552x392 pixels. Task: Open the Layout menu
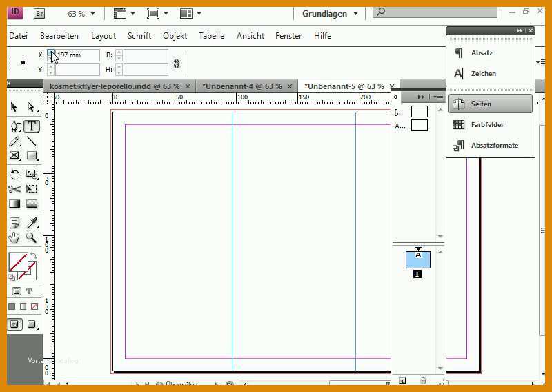[x=103, y=36]
